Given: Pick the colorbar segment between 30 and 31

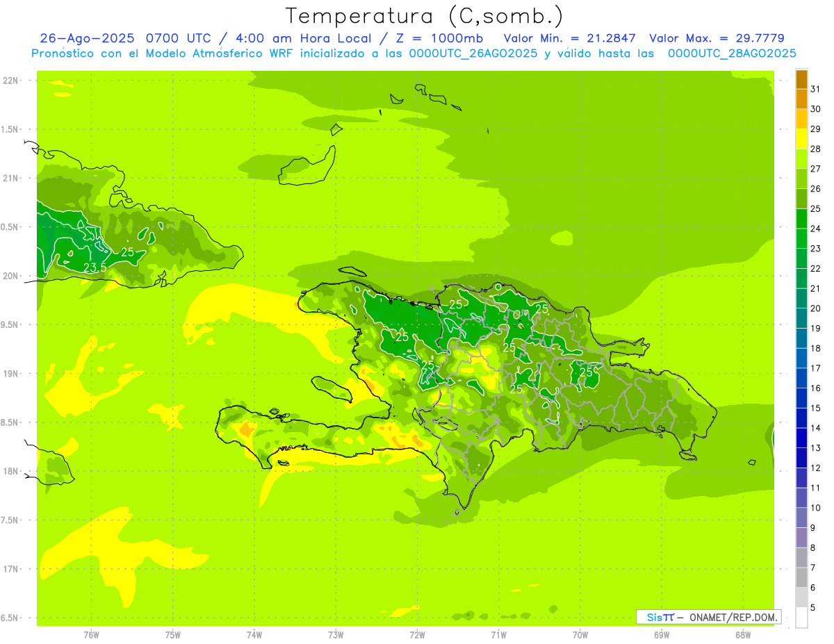Looking at the screenshot, I should [801, 100].
